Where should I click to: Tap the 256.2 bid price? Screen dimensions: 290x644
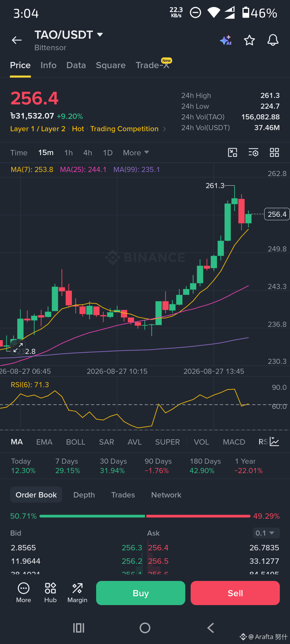coord(132,561)
